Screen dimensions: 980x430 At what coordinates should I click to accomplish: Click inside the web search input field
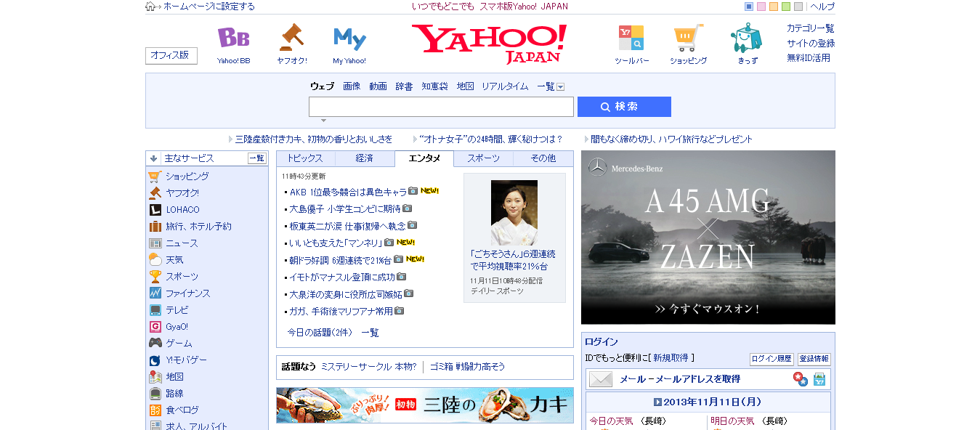pyautogui.click(x=441, y=107)
